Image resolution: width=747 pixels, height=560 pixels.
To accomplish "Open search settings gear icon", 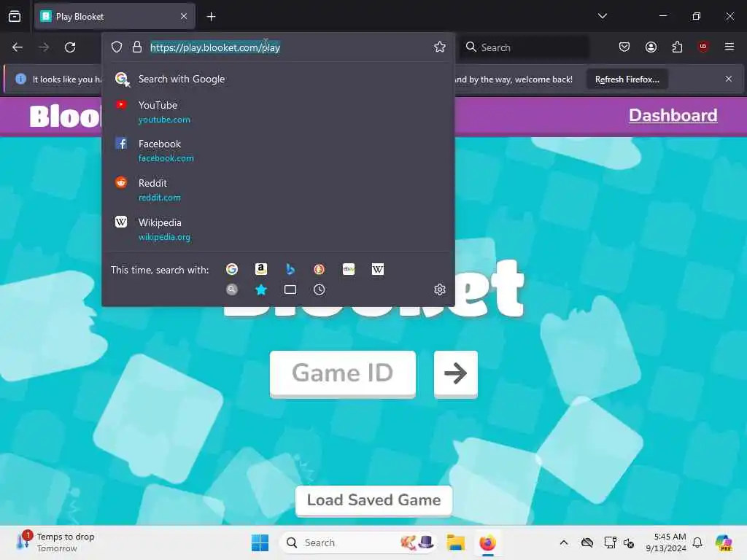I will (x=440, y=289).
